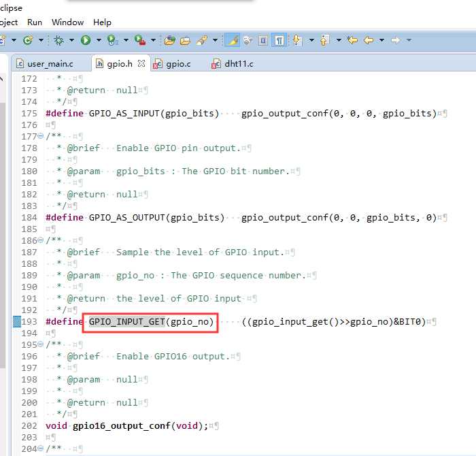The width and height of the screenshot is (476, 456).
Task: Click GPIO_AS_OUTPUT macro on line 184
Action: coord(127,218)
